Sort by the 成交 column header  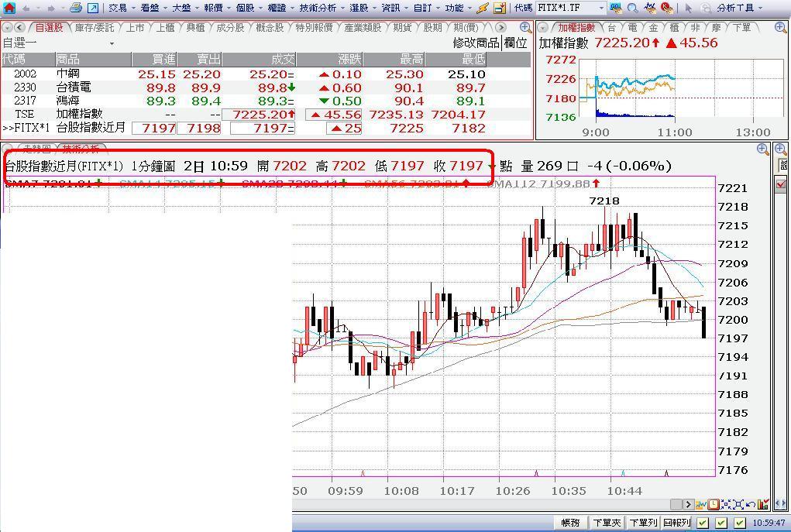260,60
